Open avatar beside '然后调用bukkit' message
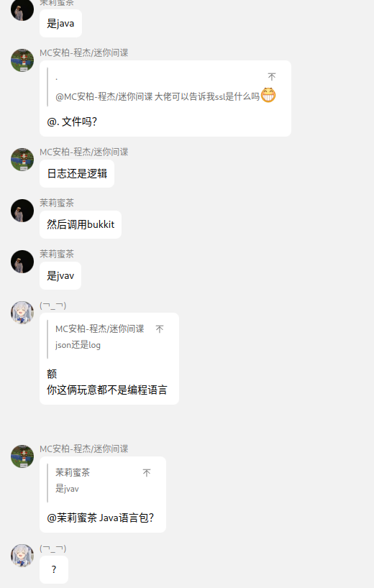Image resolution: width=374 pixels, height=588 pixels. (x=22, y=211)
